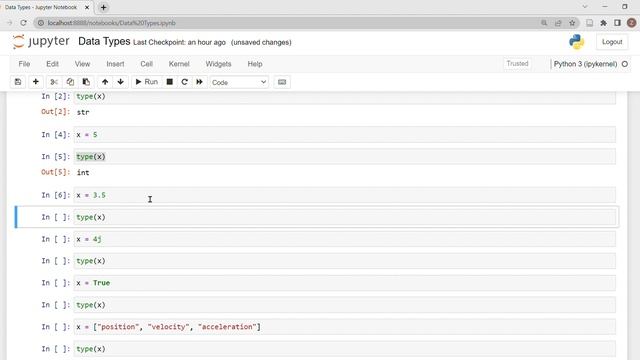Viewport: 640px width, 360px height.
Task: Bookmark this page star icon
Action: point(572,23)
